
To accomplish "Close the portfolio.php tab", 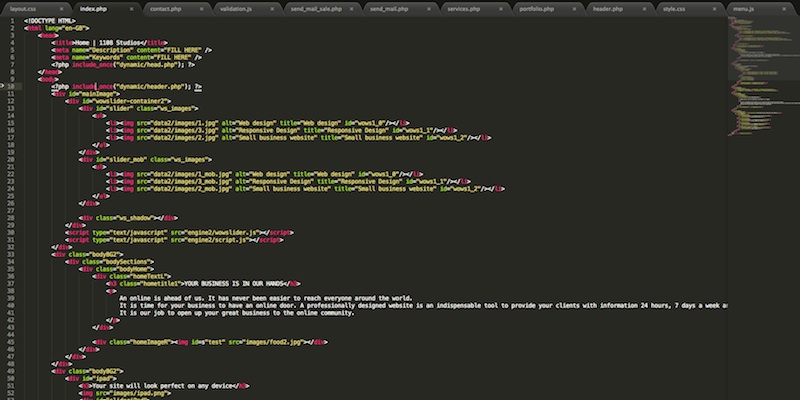I will (x=574, y=9).
